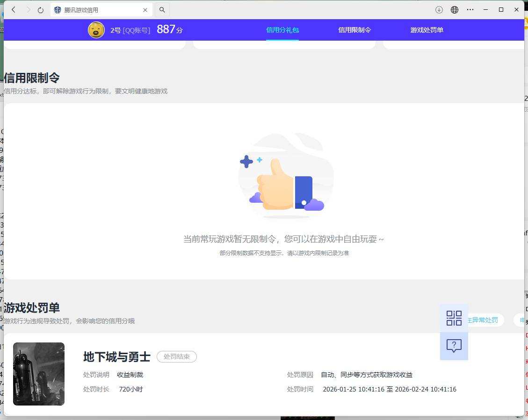Click the penalty time range 2026-01-25 to 2026-02-24
This screenshot has height=420, width=528.
pyautogui.click(x=390, y=389)
